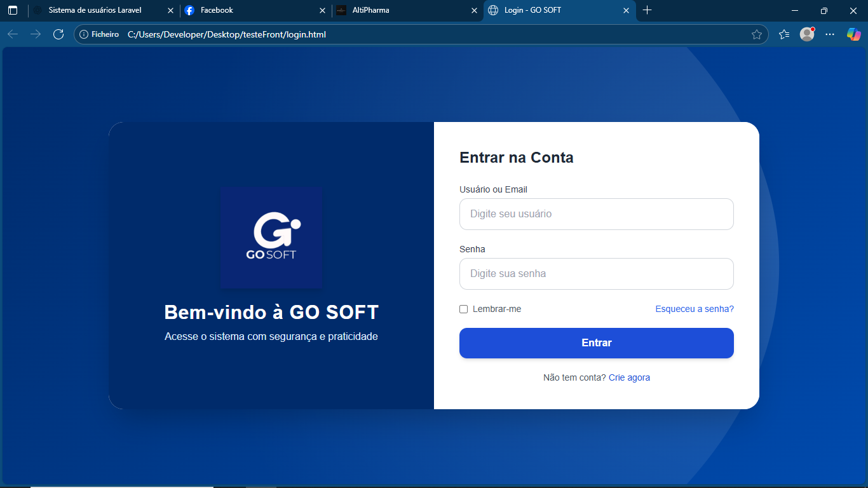Click the Entrar na Conta heading

click(517, 158)
